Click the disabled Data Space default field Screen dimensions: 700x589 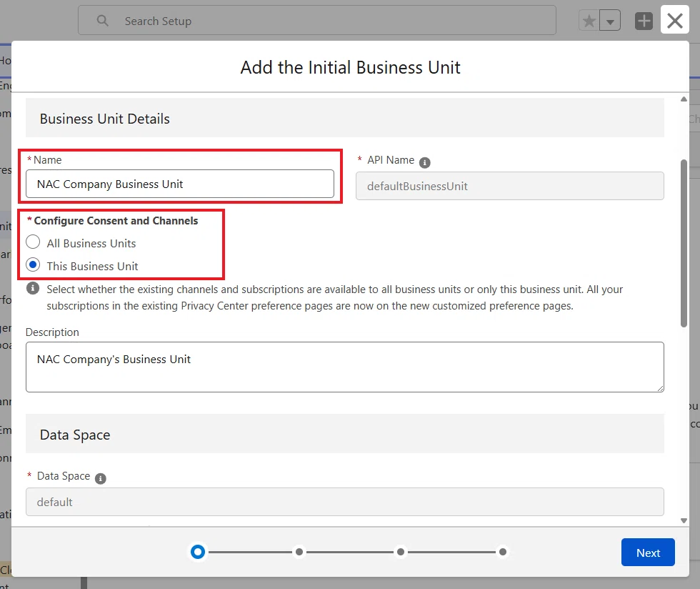tap(344, 502)
